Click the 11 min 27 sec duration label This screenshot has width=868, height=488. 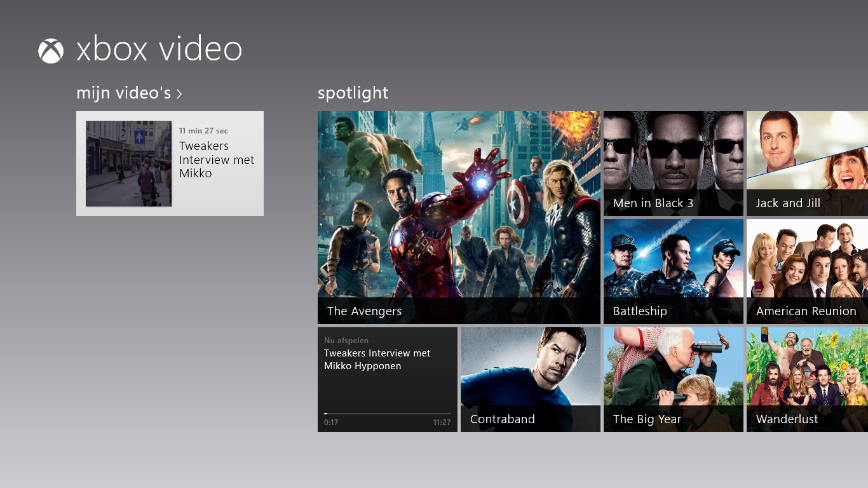pyautogui.click(x=203, y=131)
